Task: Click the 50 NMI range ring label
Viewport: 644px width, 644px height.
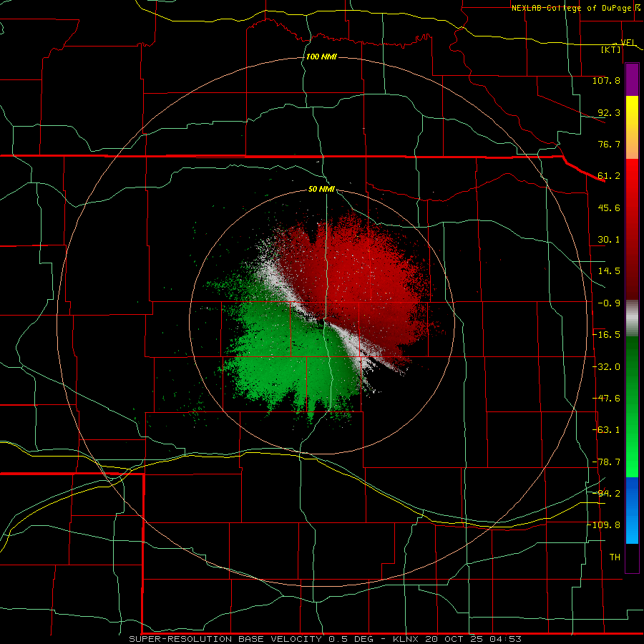Action: pyautogui.click(x=321, y=190)
